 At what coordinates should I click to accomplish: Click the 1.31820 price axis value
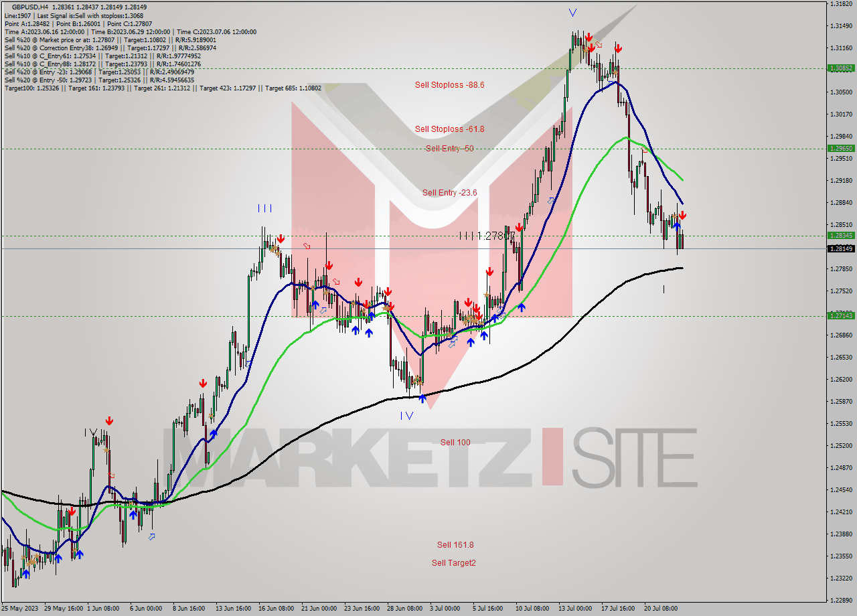coord(840,4)
